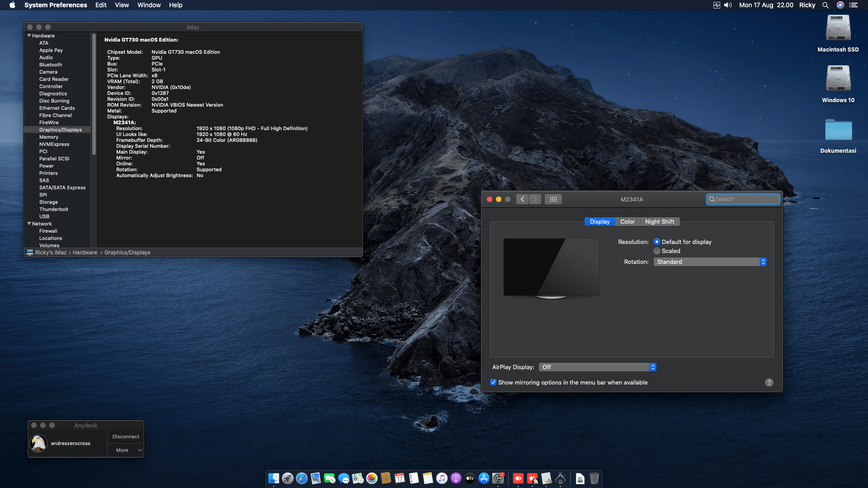Select Default for display resolution
The image size is (868, 488).
683,242
